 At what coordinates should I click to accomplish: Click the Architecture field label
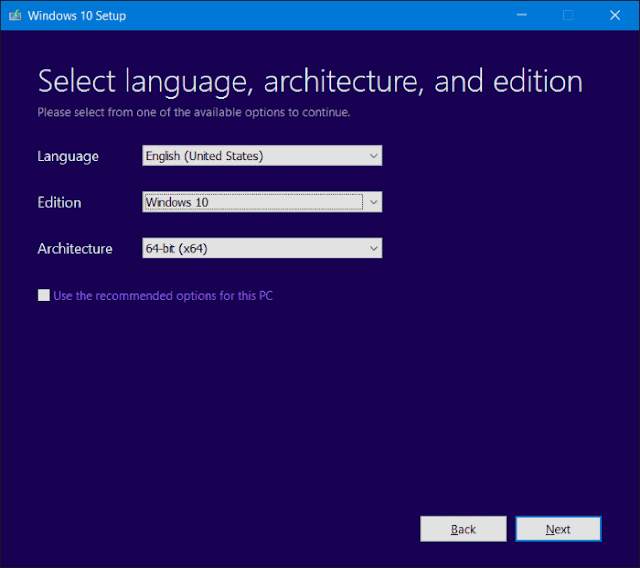coord(75,248)
